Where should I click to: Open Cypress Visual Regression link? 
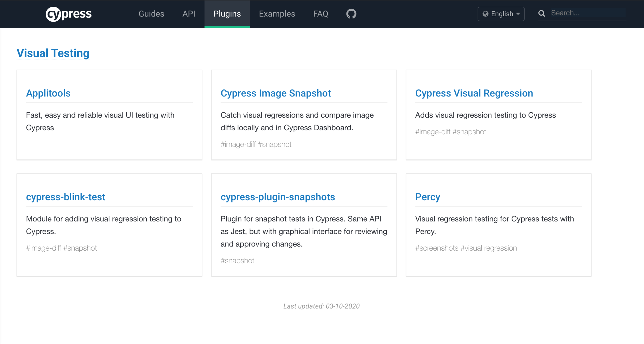click(474, 93)
